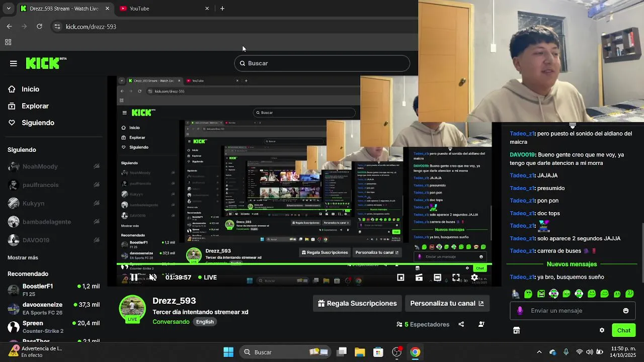Open the chat shop icon
This screenshot has height=362, width=644.
click(x=516, y=330)
